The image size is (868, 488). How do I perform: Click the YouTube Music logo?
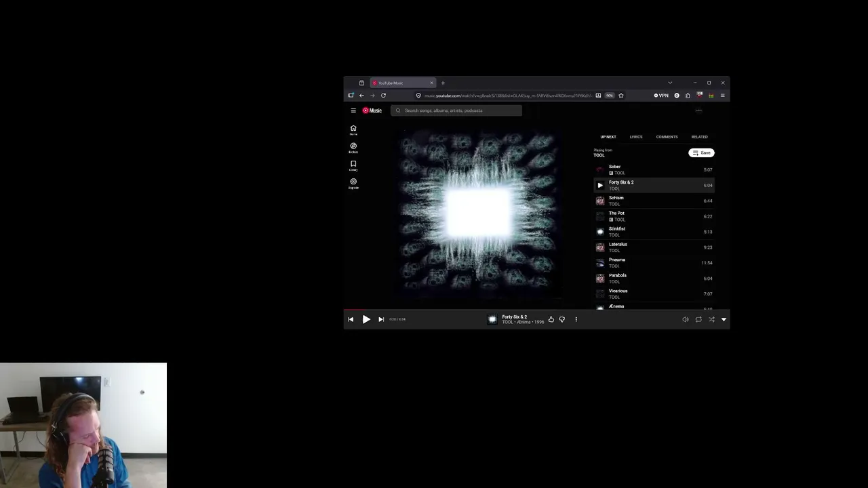(372, 110)
